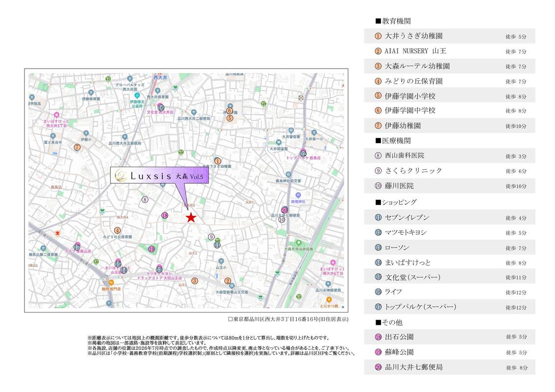The width and height of the screenshot is (555, 392).
Task: Select みどりの丘保育園 in the legend list
Action: pyautogui.click(x=450, y=81)
